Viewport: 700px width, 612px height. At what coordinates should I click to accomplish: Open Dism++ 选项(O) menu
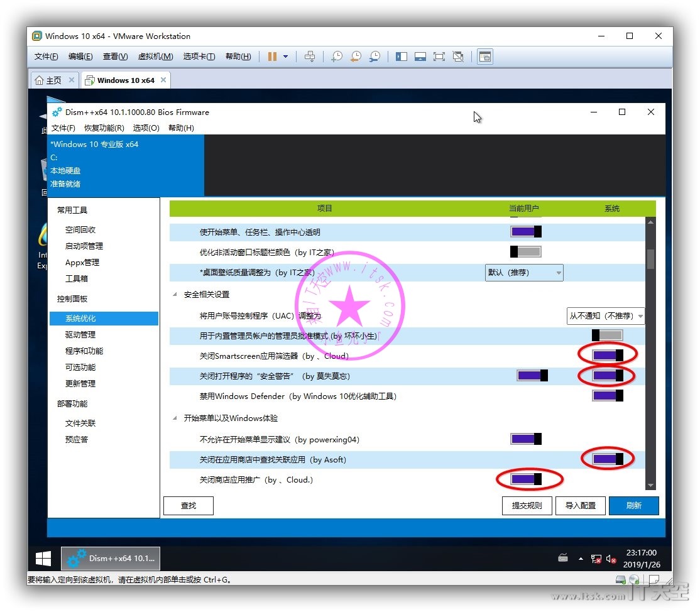(x=146, y=128)
